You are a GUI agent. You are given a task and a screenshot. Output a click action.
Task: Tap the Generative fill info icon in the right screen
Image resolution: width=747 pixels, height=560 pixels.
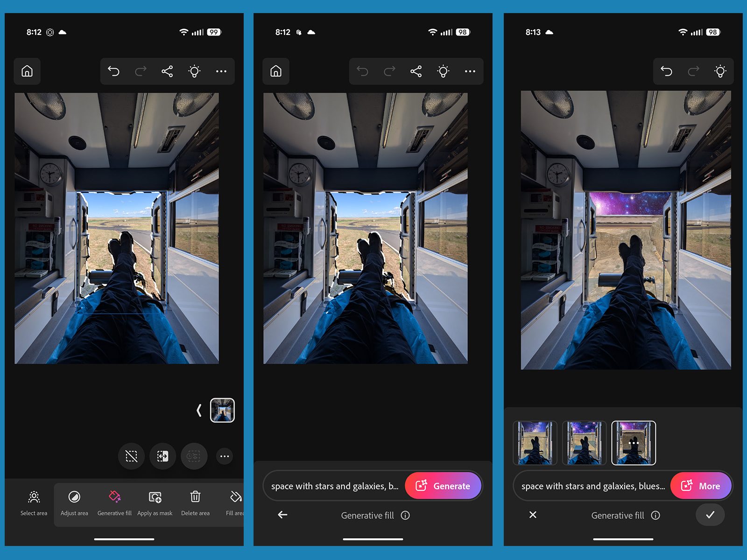pyautogui.click(x=655, y=515)
